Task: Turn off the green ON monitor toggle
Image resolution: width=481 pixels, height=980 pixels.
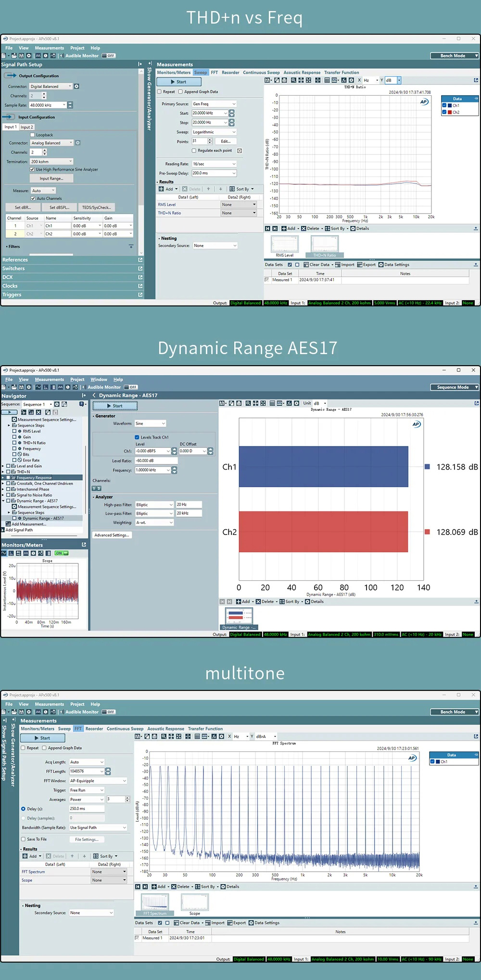Action: point(62,553)
